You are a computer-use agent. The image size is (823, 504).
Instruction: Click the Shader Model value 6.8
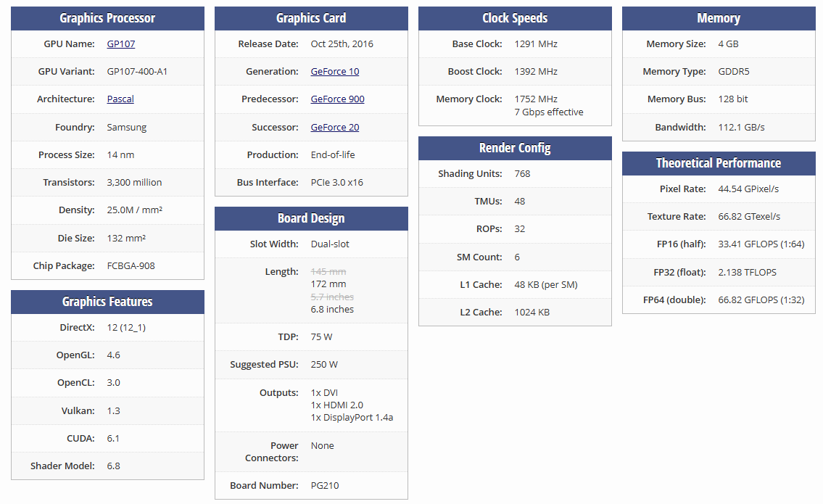coord(113,466)
